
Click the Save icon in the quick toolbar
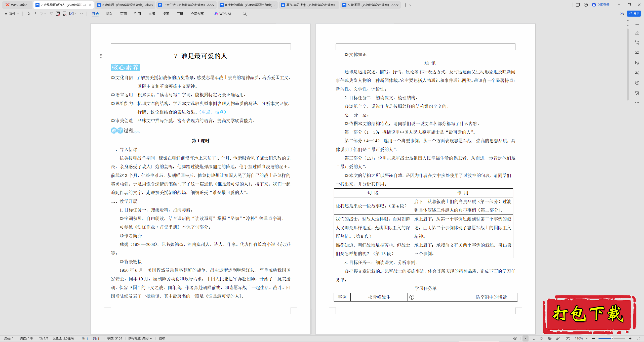[x=28, y=14]
